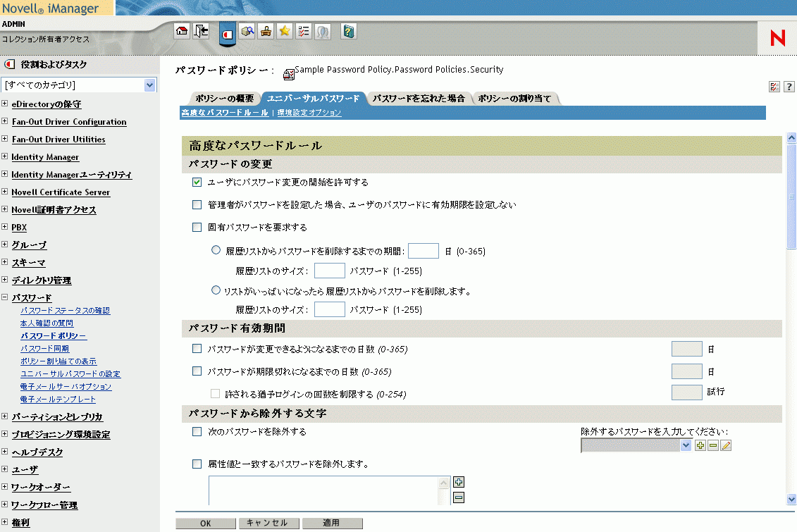
Task: Edit excluded password with pencil icon
Action: (x=726, y=445)
